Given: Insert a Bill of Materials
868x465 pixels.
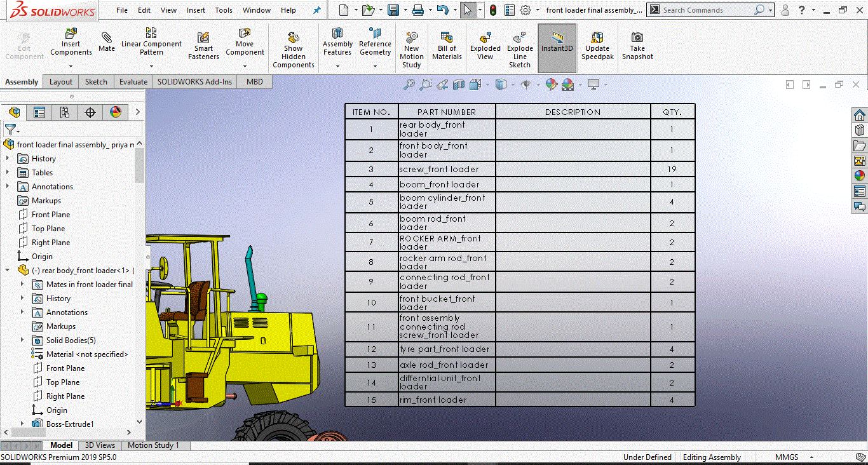Looking at the screenshot, I should click(x=447, y=46).
